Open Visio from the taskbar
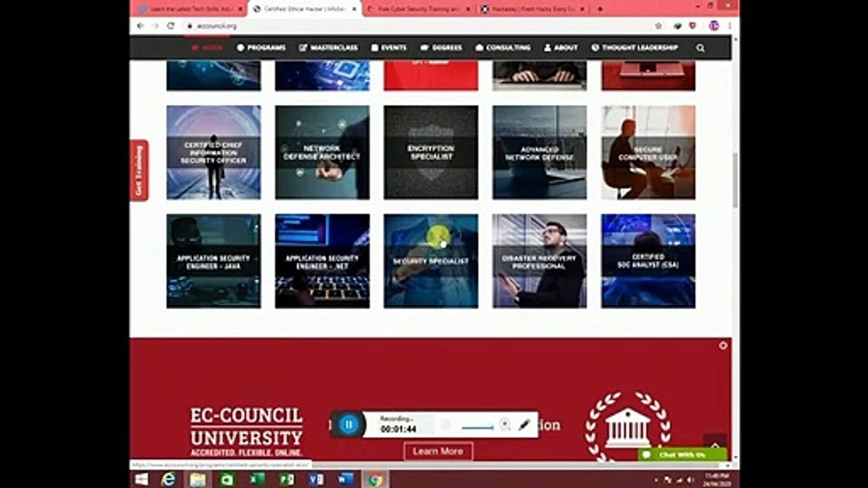The image size is (868, 488). (316, 479)
